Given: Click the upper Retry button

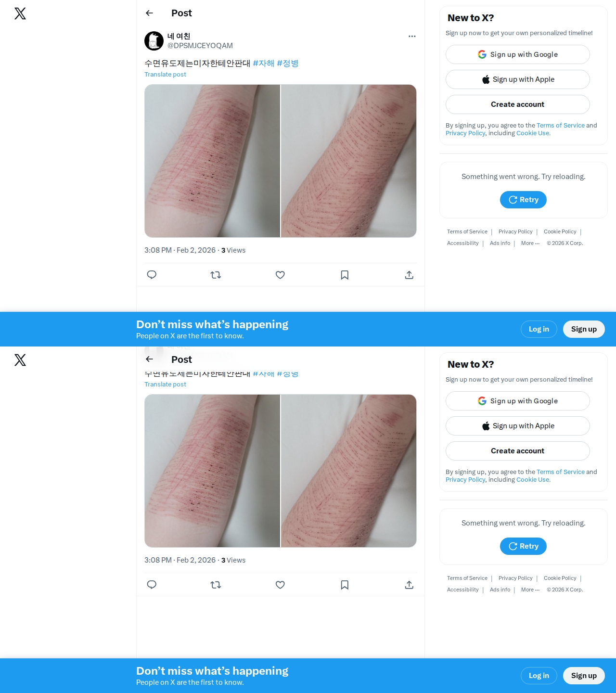Looking at the screenshot, I should coord(523,200).
